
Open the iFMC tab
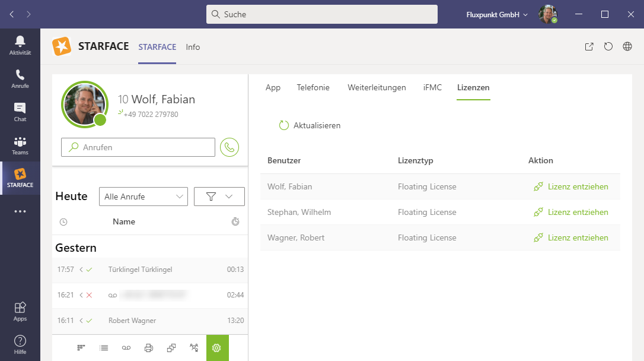click(x=432, y=87)
